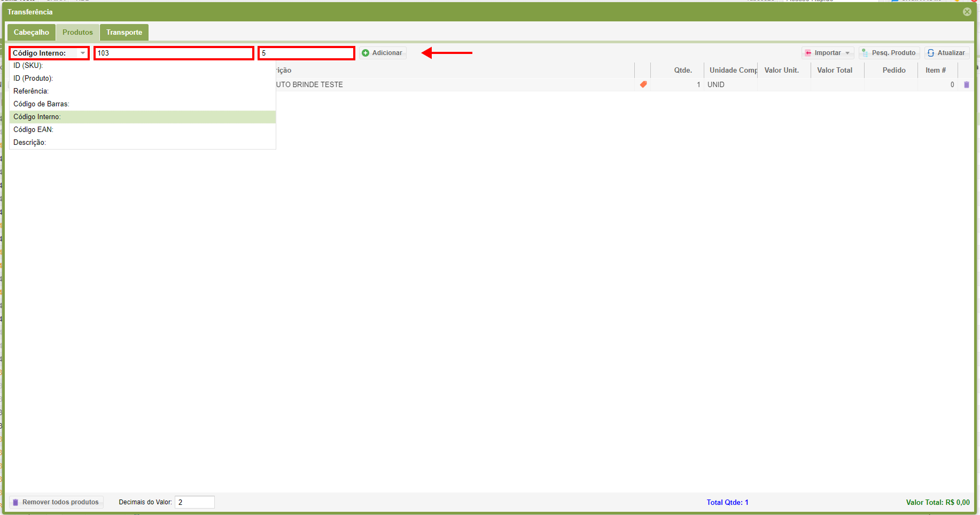Click Remover todos produtos button
The width and height of the screenshot is (980, 515).
[56, 502]
